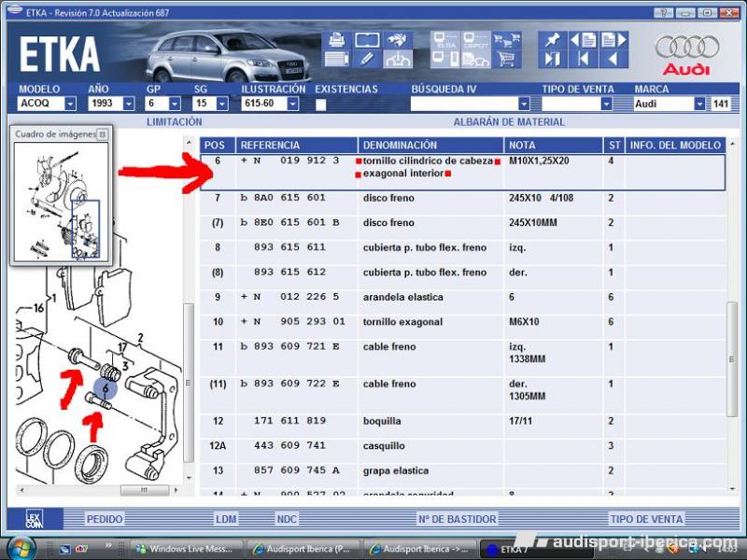
Task: Click the highlighted number 6 in the illustration
Action: tap(106, 389)
